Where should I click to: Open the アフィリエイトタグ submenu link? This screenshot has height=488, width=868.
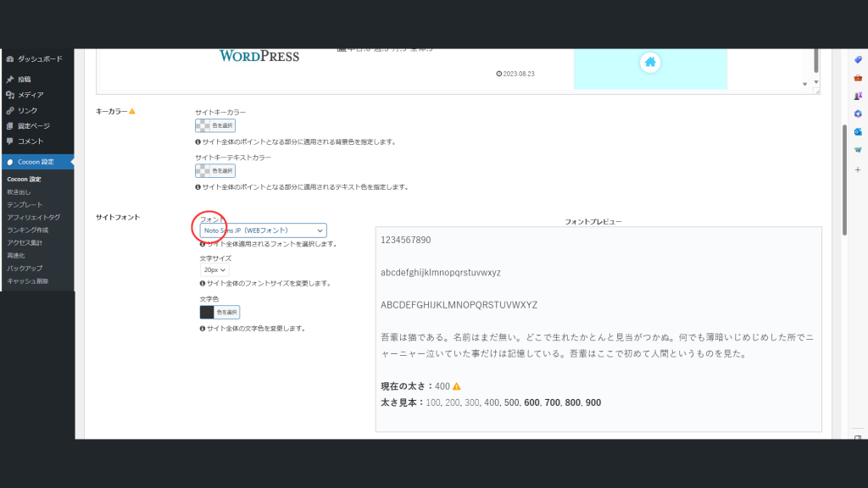(33, 218)
